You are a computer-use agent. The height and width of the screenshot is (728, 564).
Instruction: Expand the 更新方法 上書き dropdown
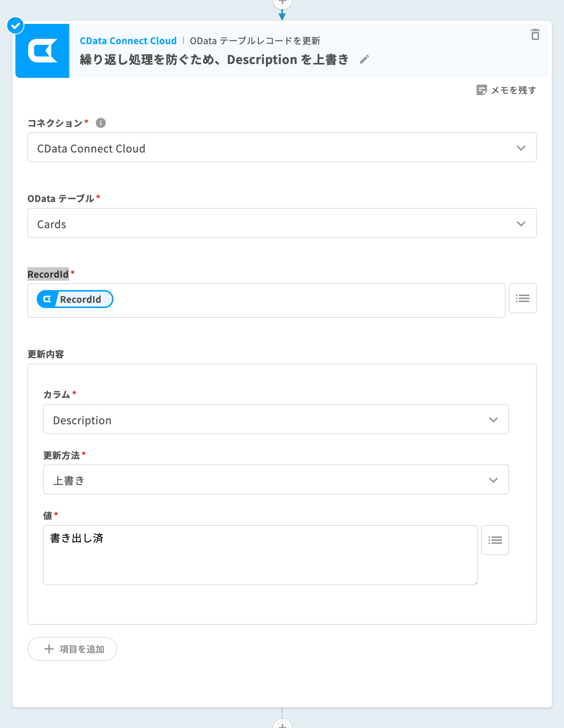coord(276,480)
